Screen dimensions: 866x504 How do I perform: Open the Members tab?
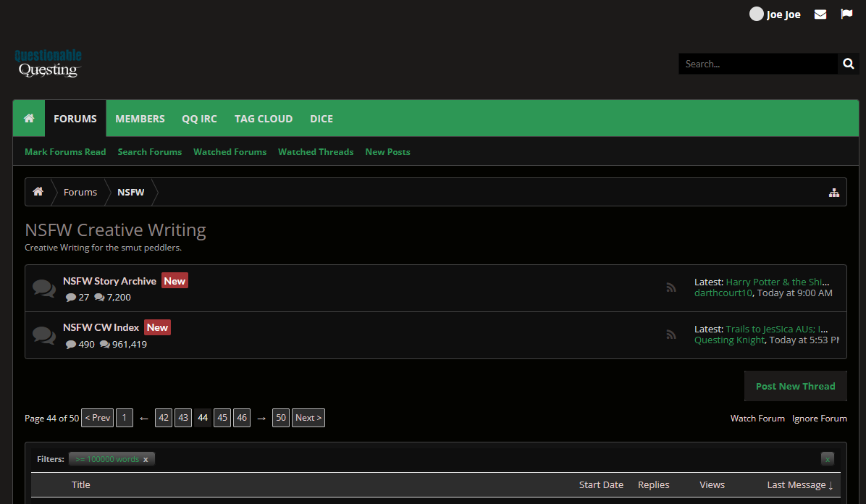(140, 119)
